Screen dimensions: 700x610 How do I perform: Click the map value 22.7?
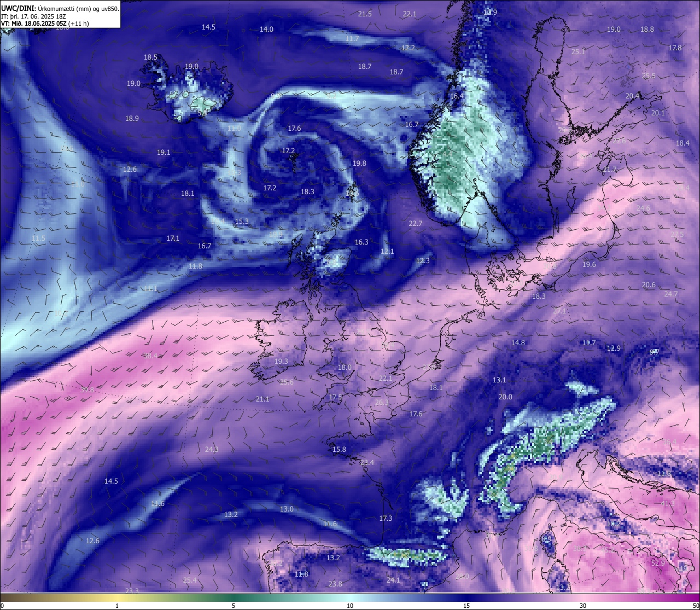[x=416, y=224]
